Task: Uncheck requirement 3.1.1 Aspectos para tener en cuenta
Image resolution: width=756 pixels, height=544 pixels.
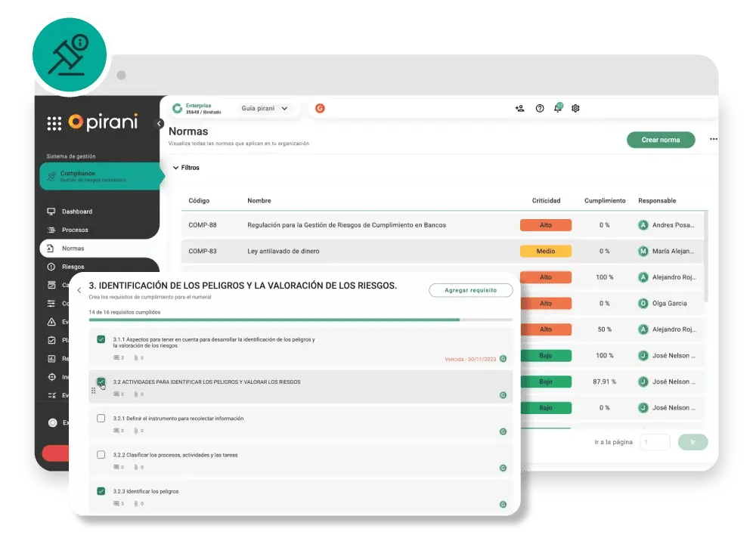Action: point(101,340)
